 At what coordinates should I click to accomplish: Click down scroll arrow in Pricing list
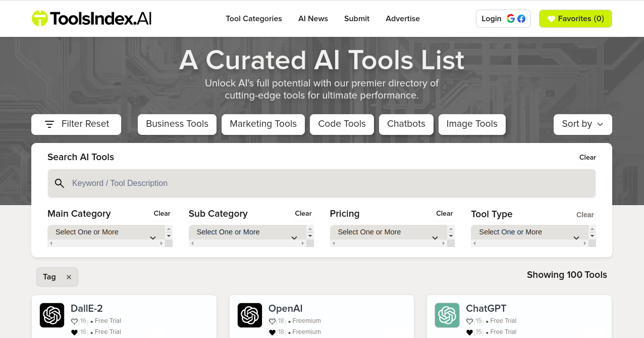[x=451, y=236]
